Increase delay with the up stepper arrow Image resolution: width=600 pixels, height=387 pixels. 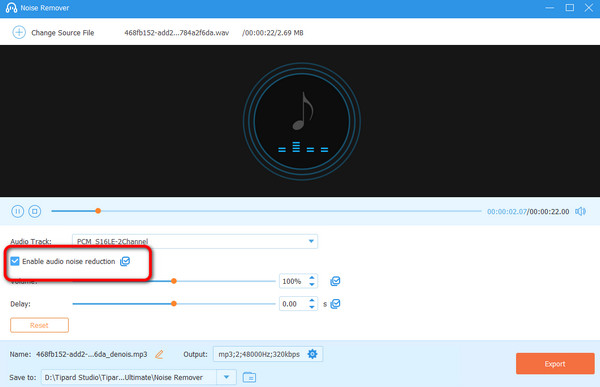coord(312,300)
